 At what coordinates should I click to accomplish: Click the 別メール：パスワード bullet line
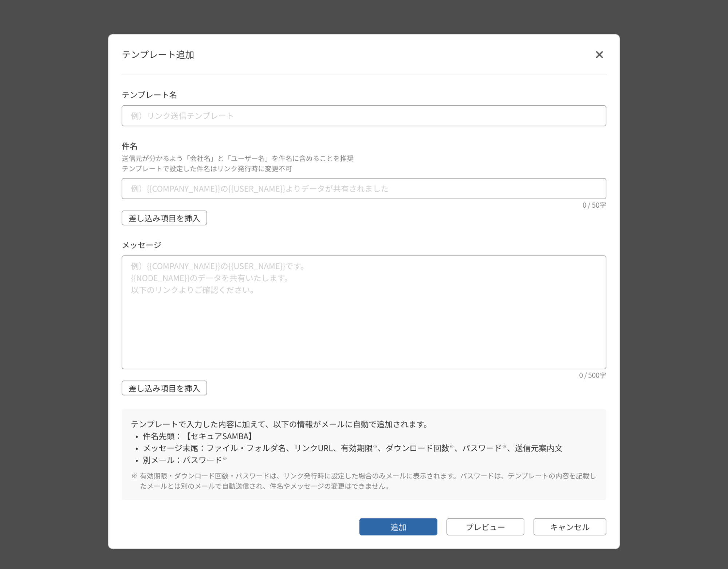pyautogui.click(x=181, y=460)
